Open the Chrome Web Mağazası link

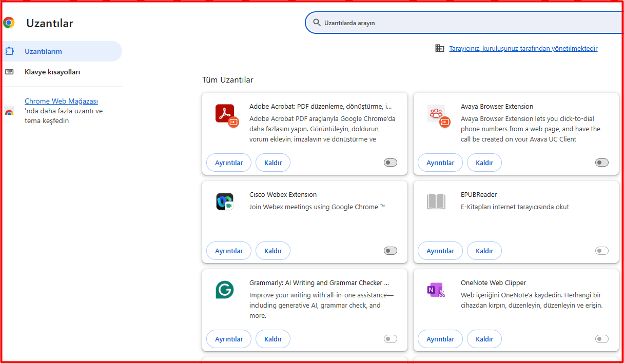[x=61, y=101]
